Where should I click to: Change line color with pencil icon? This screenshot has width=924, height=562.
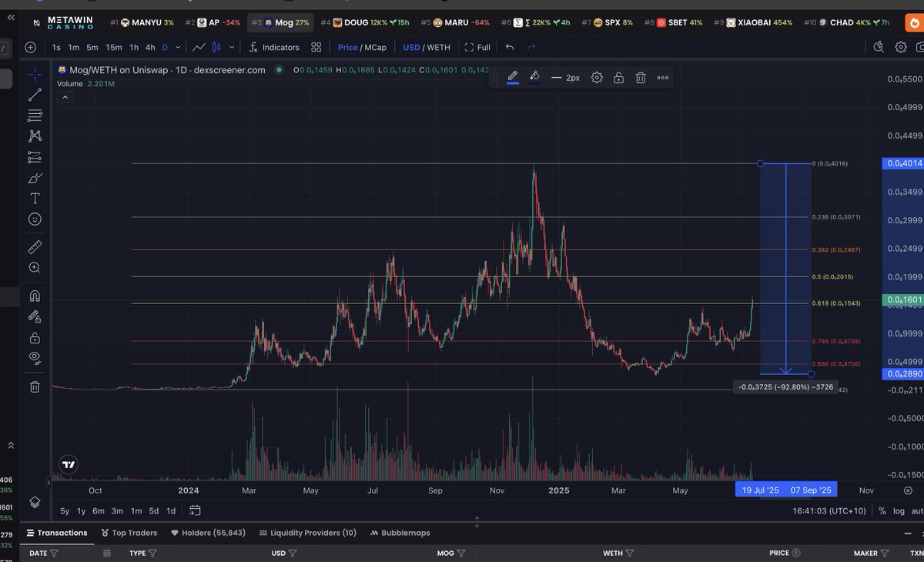[513, 77]
